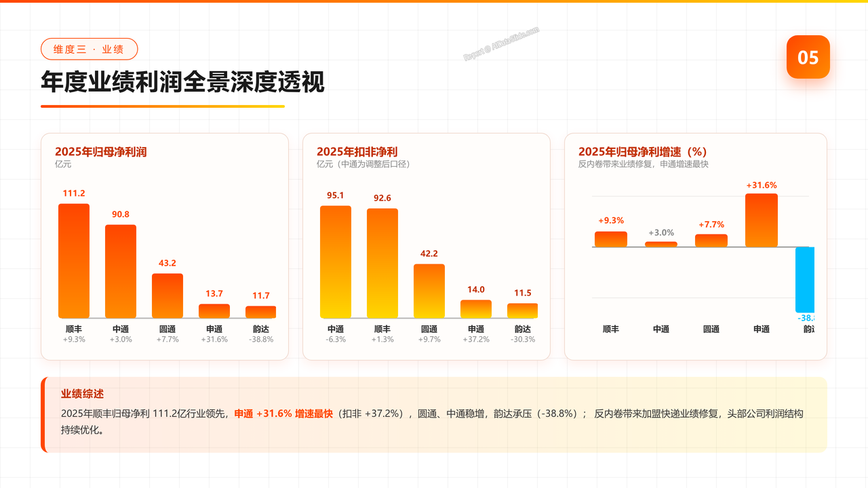
Task: Select the chart title 2025年归母净利润
Action: point(100,152)
